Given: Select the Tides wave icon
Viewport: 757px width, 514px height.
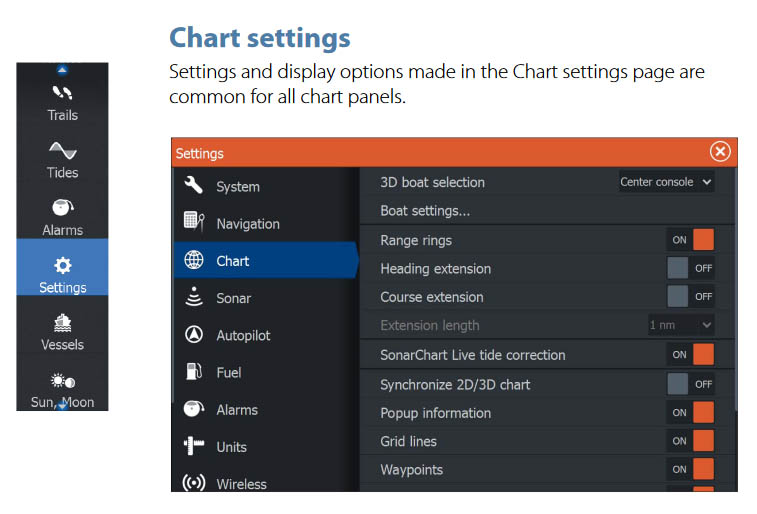Looking at the screenshot, I should tap(62, 150).
